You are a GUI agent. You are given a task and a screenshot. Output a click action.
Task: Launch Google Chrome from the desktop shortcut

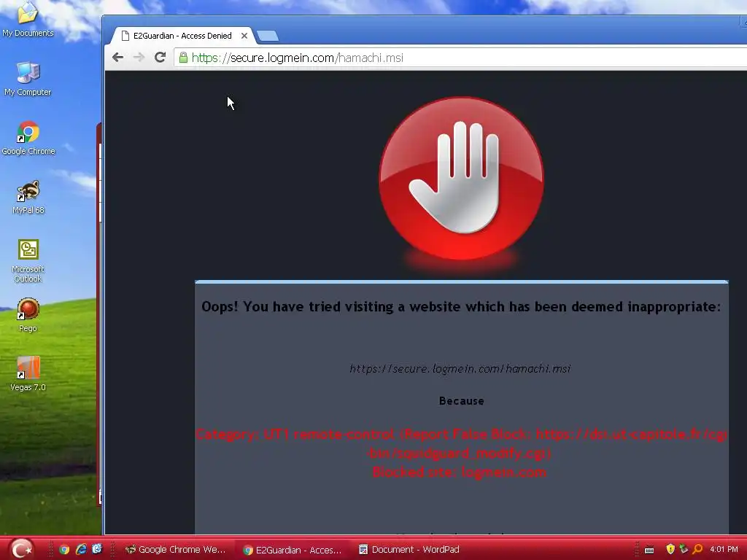pos(28,138)
